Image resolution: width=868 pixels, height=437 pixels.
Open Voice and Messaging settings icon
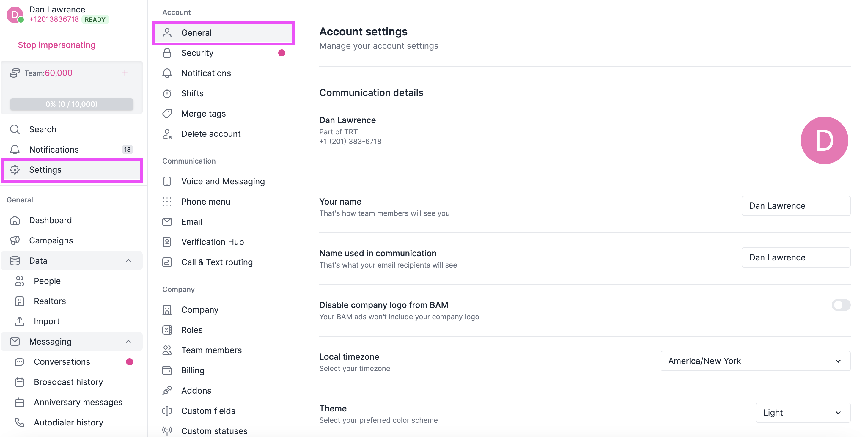point(167,181)
